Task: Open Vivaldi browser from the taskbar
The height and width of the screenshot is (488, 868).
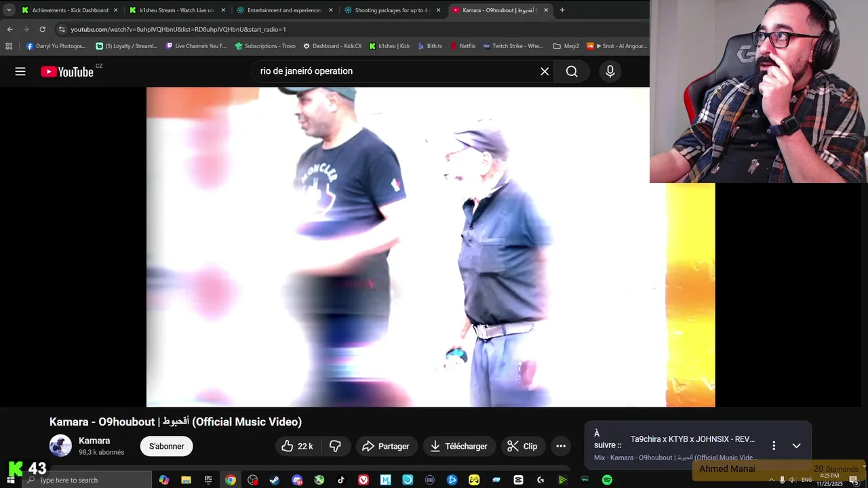Action: (363, 480)
